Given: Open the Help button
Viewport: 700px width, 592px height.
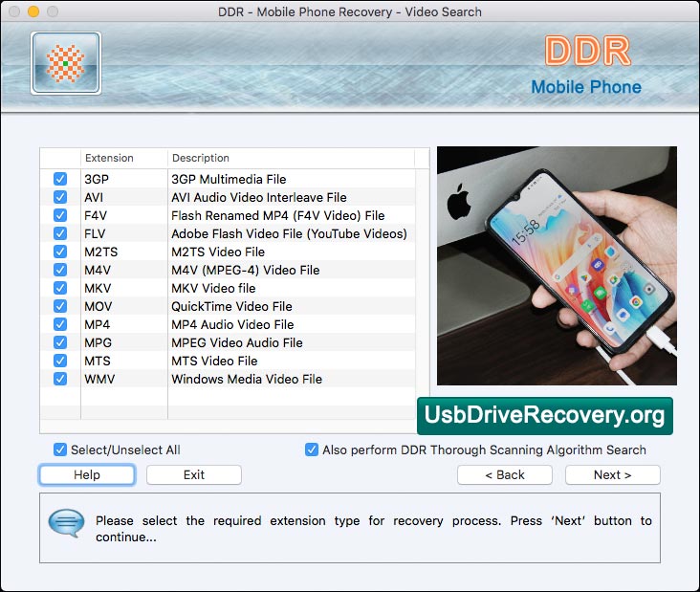Looking at the screenshot, I should [87, 474].
